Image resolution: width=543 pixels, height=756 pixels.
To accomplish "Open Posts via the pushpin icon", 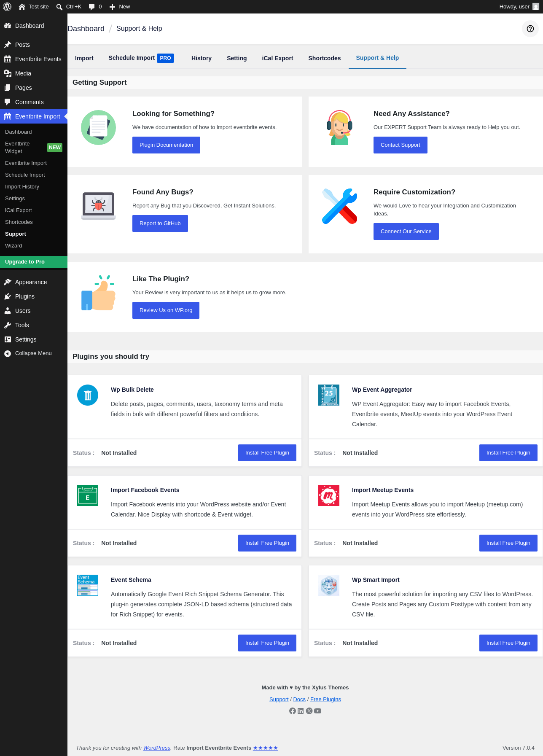I will pos(8,45).
